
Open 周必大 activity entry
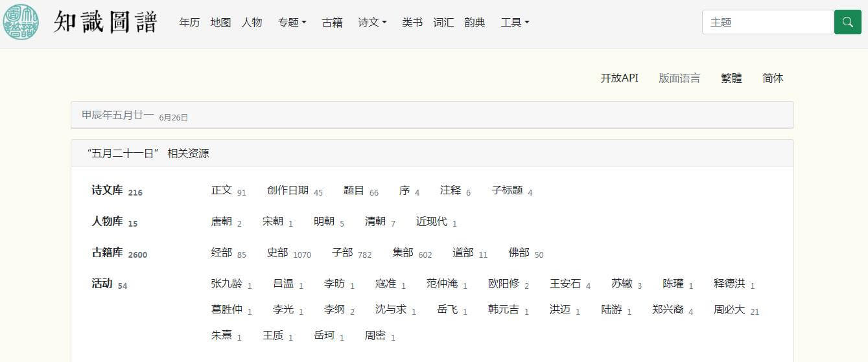(729, 310)
